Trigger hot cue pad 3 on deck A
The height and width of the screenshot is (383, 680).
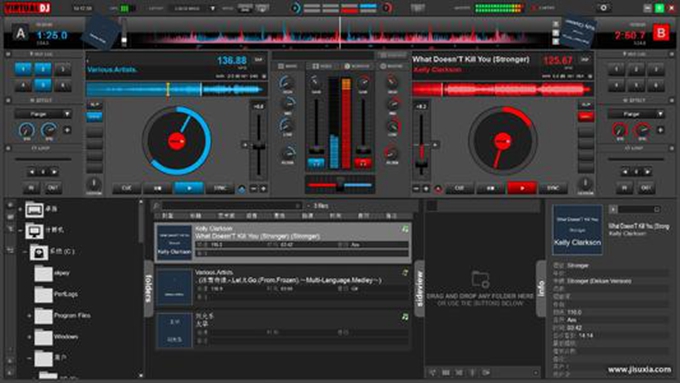[x=63, y=69]
